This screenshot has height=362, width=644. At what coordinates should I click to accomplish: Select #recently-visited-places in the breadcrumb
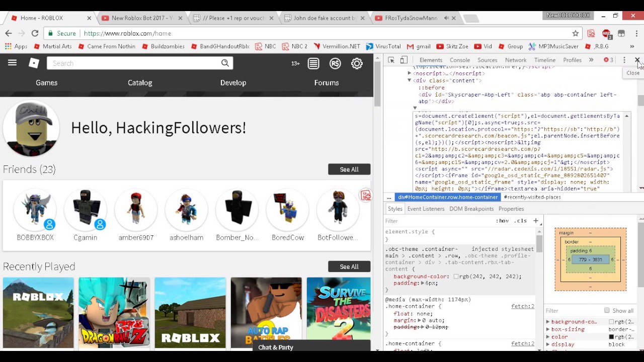click(x=532, y=197)
